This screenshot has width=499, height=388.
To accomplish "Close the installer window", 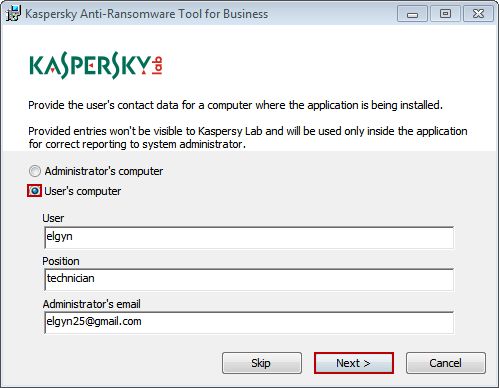I will 478,14.
